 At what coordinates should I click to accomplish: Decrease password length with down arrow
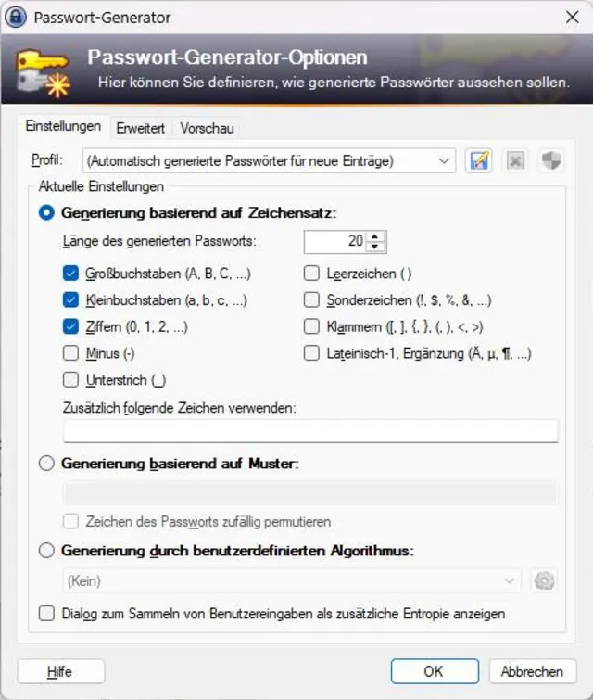375,247
